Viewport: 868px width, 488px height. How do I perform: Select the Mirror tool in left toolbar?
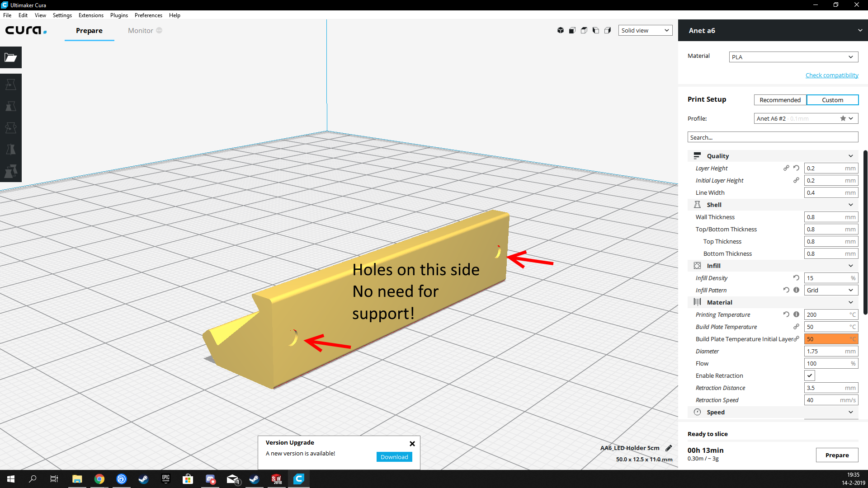pyautogui.click(x=11, y=150)
